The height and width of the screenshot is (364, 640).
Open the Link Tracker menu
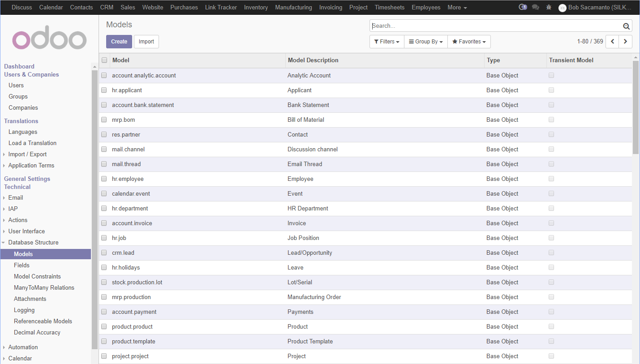coord(221,7)
